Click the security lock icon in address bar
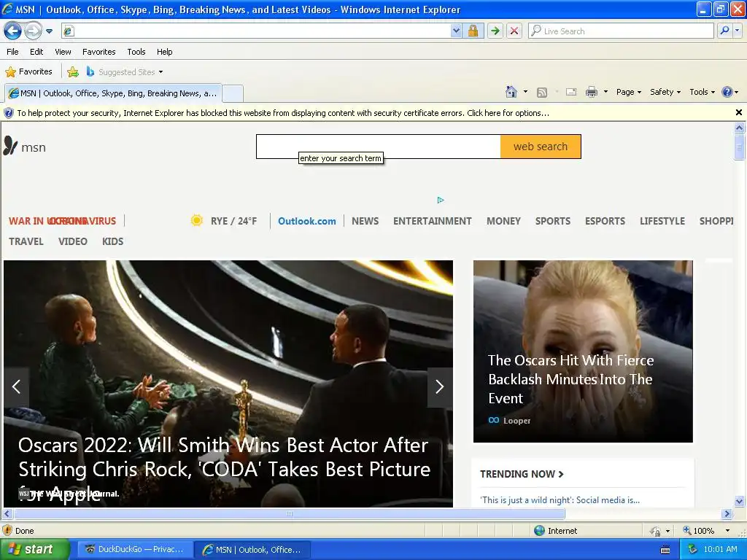This screenshot has height=560, width=747. (473, 31)
